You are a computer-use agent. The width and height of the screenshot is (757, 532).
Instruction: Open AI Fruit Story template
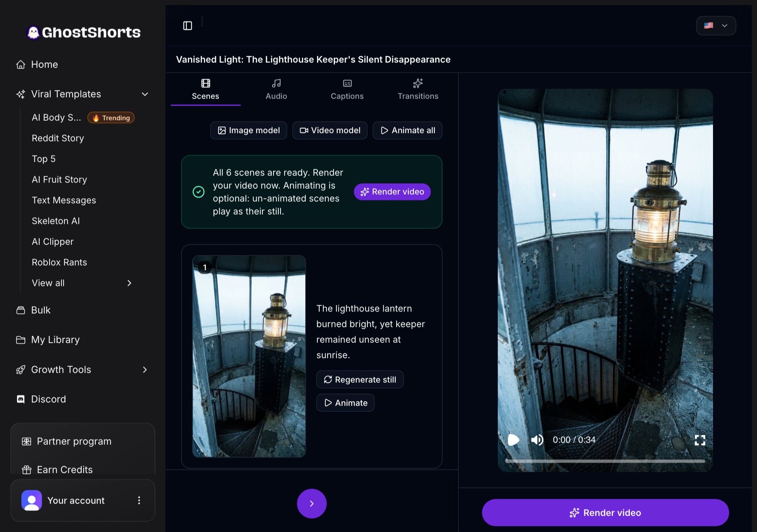point(59,180)
